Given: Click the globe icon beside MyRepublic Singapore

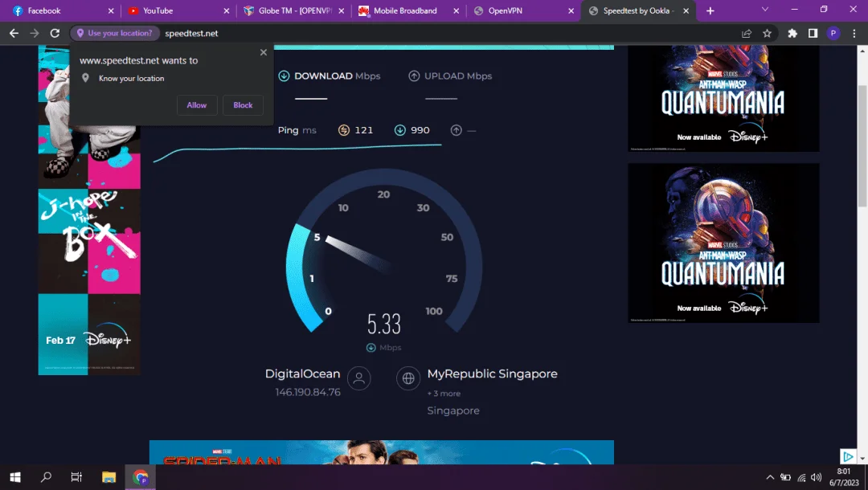Looking at the screenshot, I should click(408, 378).
